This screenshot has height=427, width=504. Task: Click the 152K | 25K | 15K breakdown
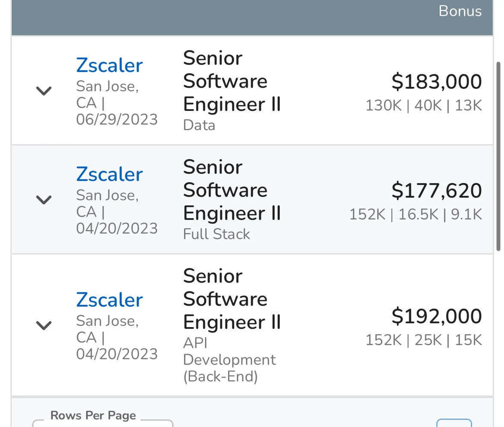coord(423,340)
